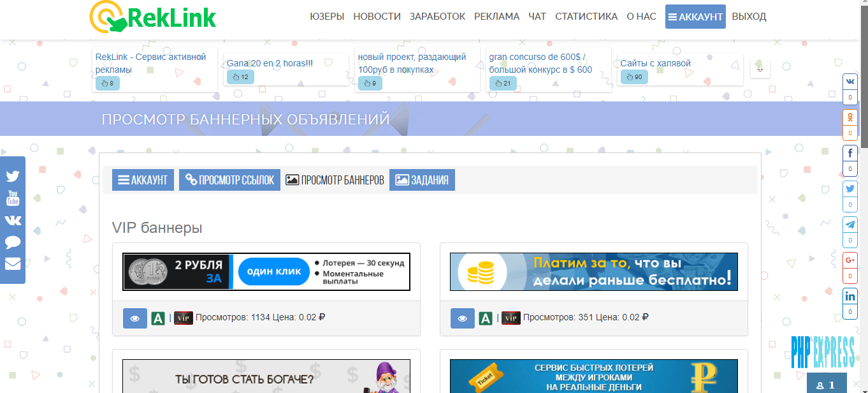This screenshot has width=868, height=393.
Task: Open the СТАТИСТИКА menu item
Action: (586, 17)
